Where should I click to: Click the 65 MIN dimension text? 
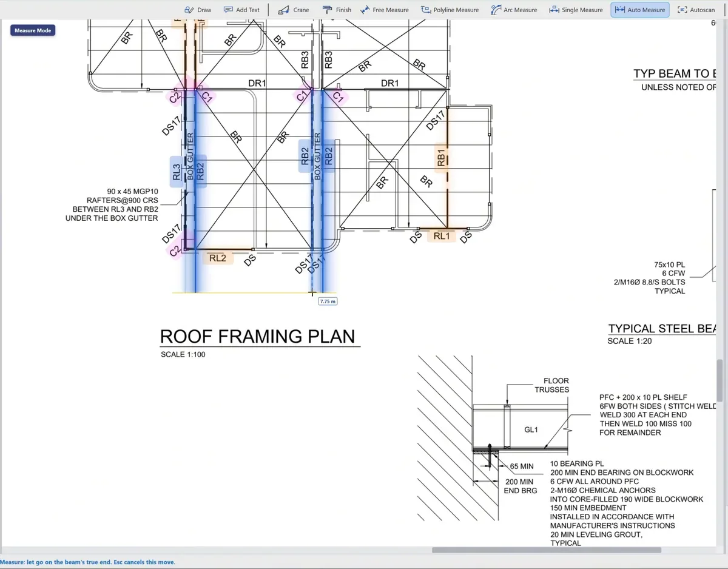522,466
